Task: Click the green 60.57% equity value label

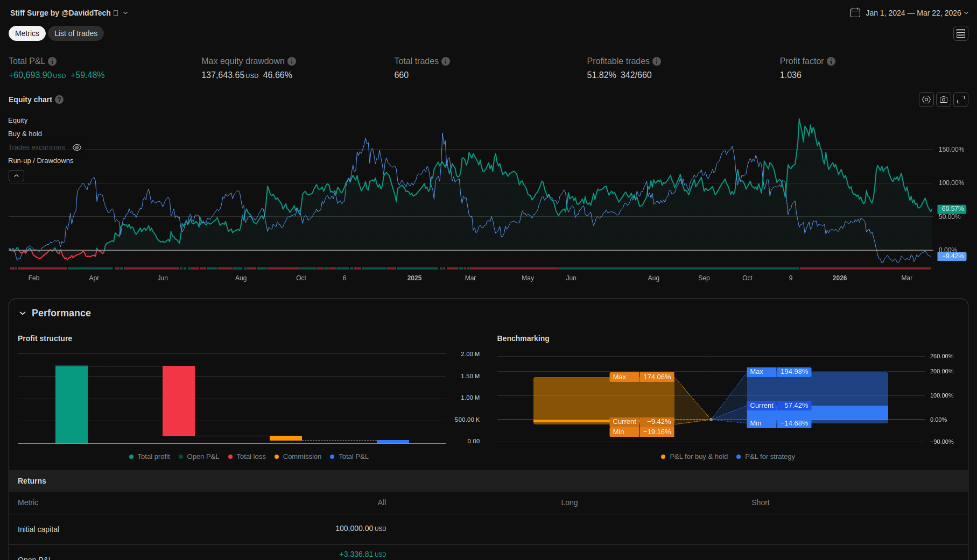Action: [x=952, y=209]
